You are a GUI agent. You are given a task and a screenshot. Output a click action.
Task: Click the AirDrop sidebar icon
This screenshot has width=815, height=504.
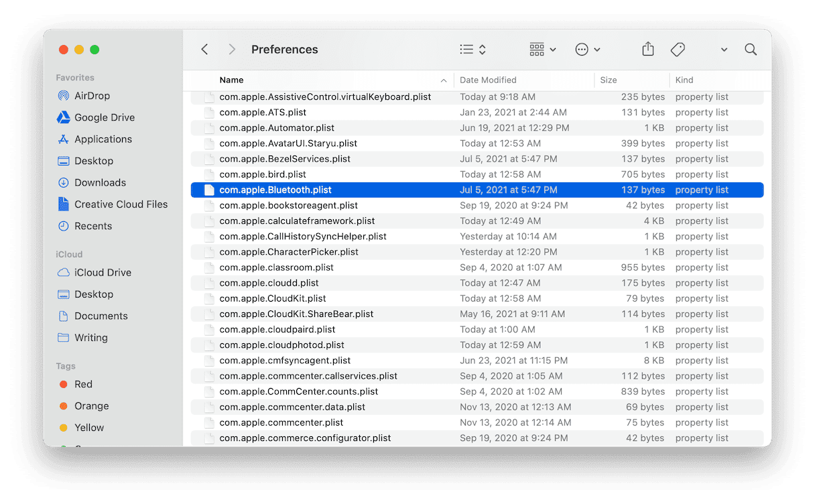(64, 96)
